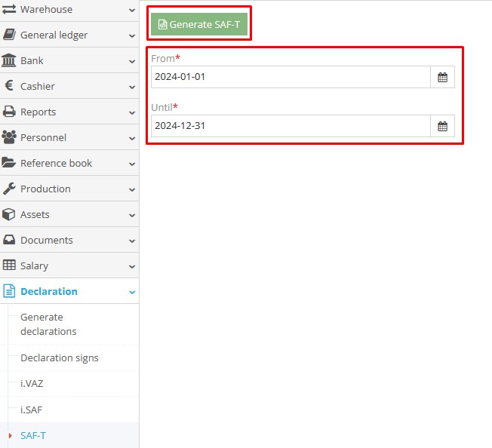Click the Reports printer icon
This screenshot has width=492, height=448.
tap(9, 112)
